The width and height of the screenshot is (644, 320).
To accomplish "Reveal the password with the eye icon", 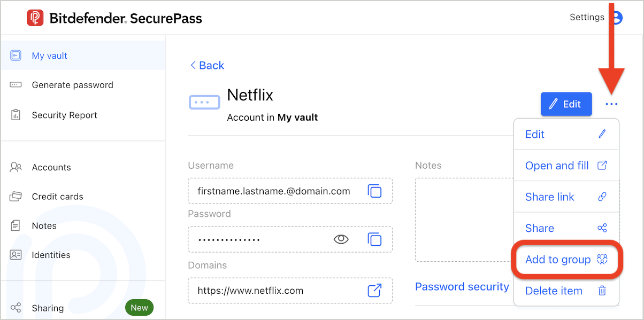I will tap(341, 239).
